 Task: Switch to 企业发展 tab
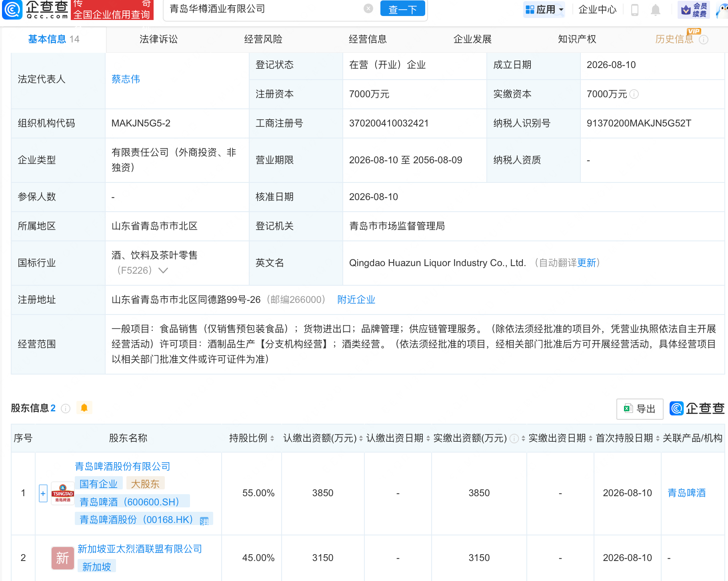[473, 39]
